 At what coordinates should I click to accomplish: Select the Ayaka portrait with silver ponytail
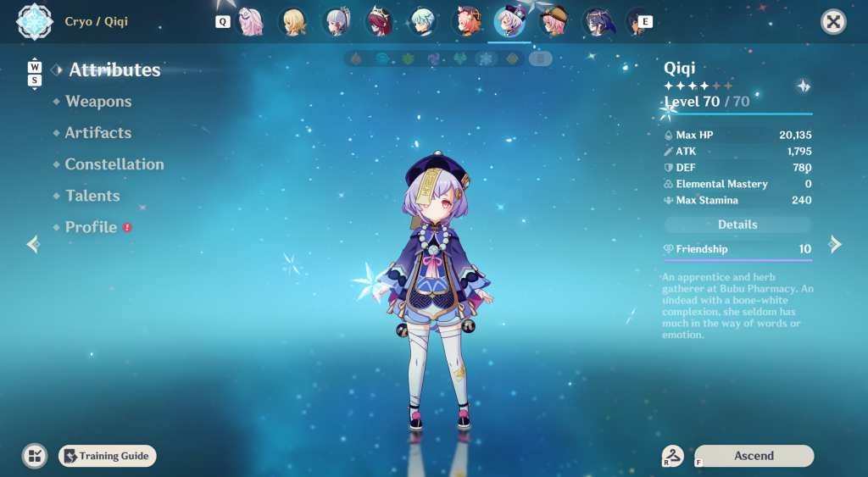337,22
